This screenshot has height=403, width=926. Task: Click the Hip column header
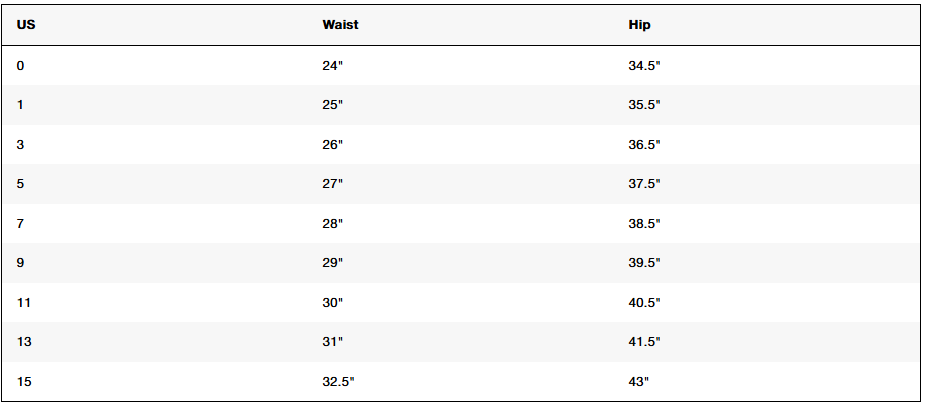(x=640, y=25)
